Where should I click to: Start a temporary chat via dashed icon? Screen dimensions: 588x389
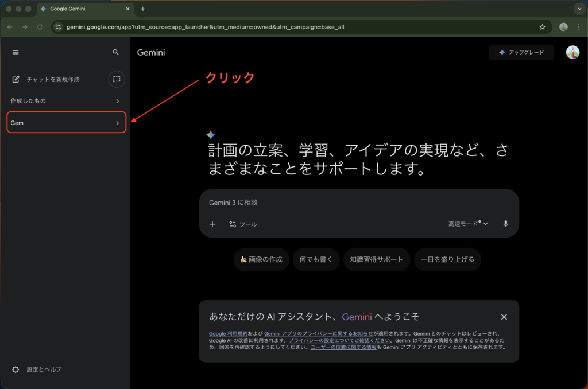click(x=117, y=79)
